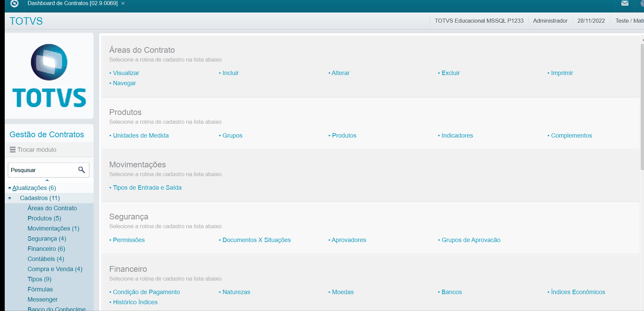Click the Trocar módulo hamburger icon
Viewport: 644px width, 311px height.
(x=13, y=150)
